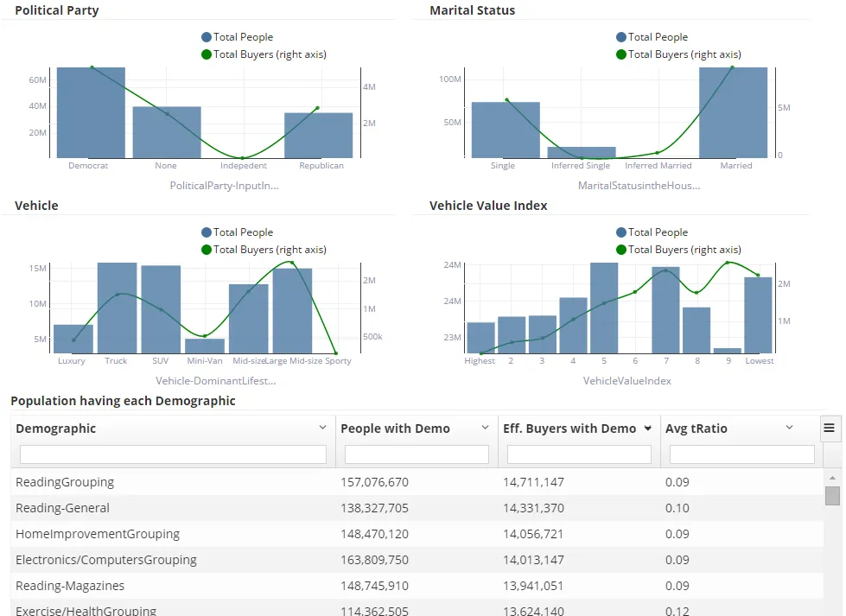Toggle Total Buyers legend in Vehicle chart
This screenshot has width=846, height=616.
[x=264, y=249]
